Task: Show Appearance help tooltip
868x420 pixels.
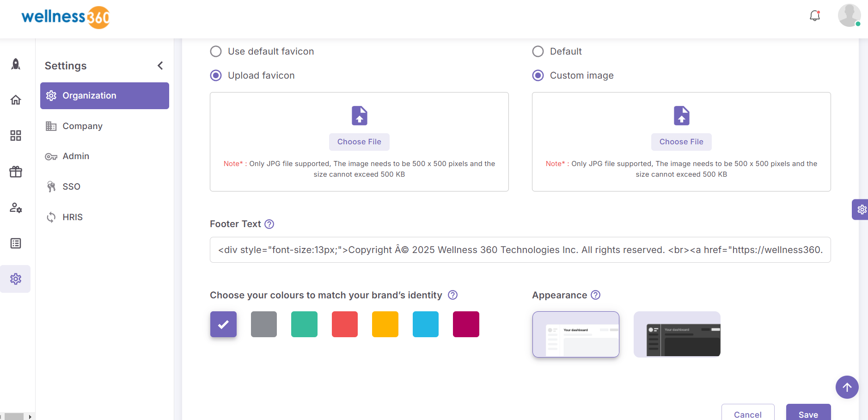Action: [x=596, y=295]
